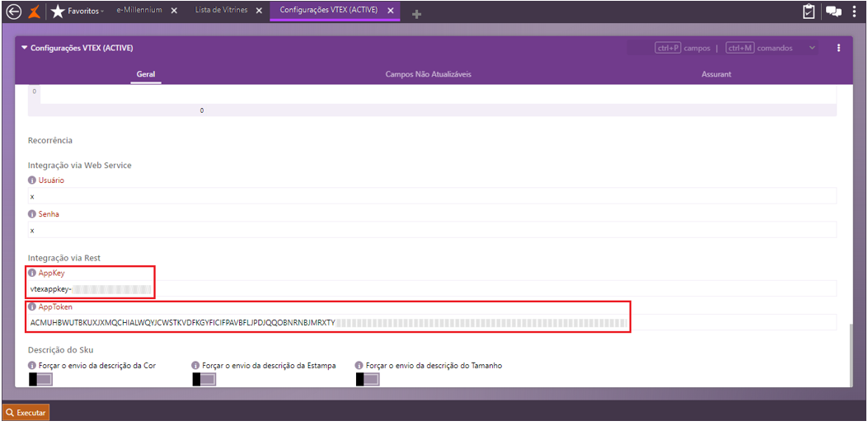
Task: Close the e-Millennium tab
Action: [174, 11]
